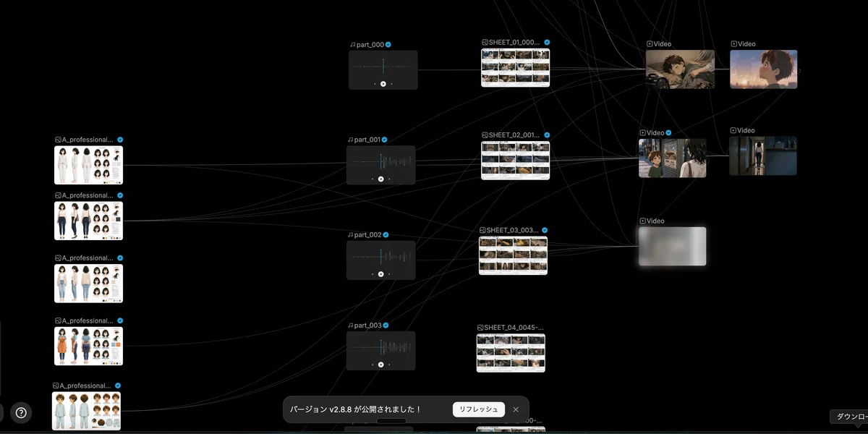The image size is (868, 434).
Task: Click the video icon above the hallway clip
Action: pyautogui.click(x=733, y=131)
